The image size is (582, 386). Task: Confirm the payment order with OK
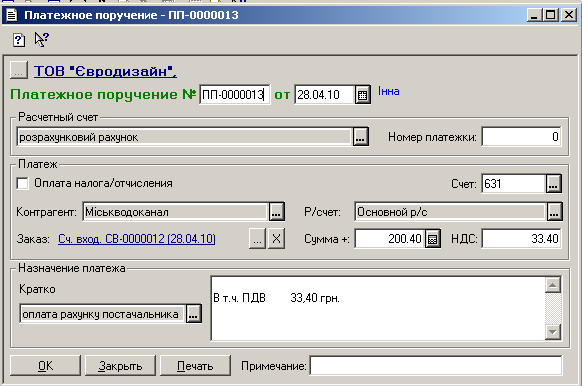click(x=45, y=366)
